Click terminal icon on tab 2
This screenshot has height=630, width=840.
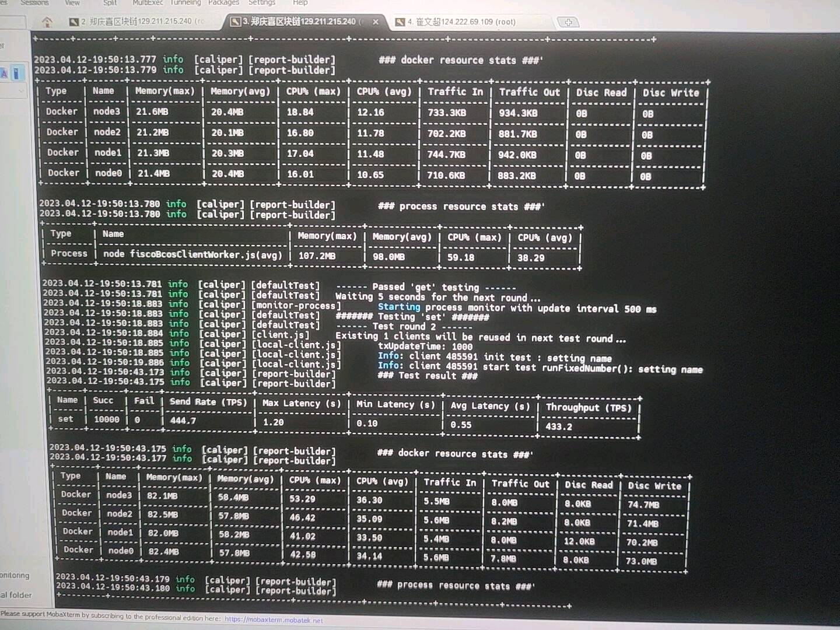(x=74, y=22)
